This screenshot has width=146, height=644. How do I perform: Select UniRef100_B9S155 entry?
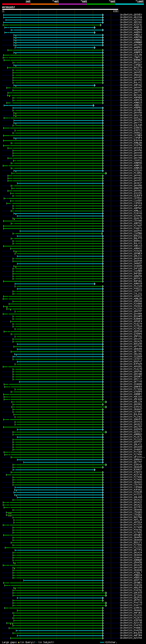click(131, 344)
